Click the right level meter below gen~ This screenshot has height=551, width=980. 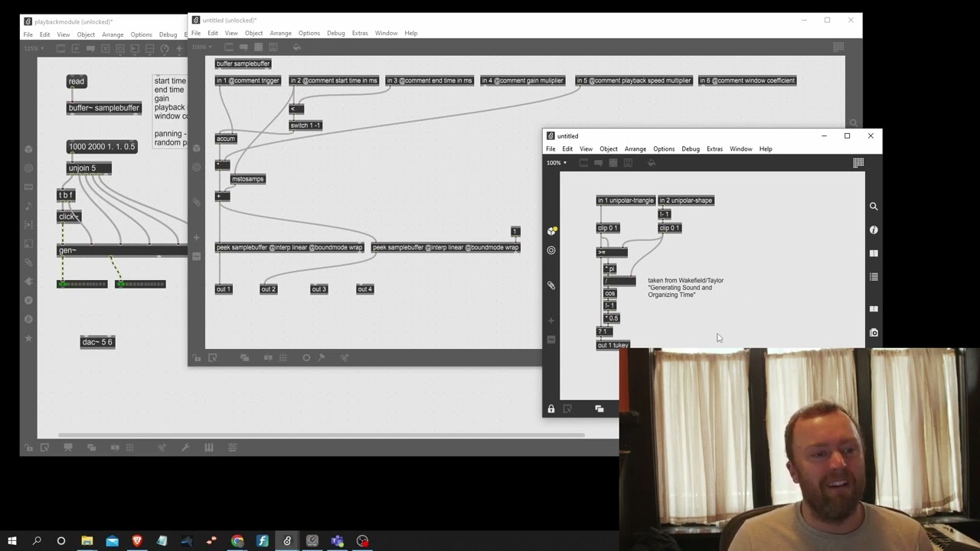pyautogui.click(x=140, y=284)
